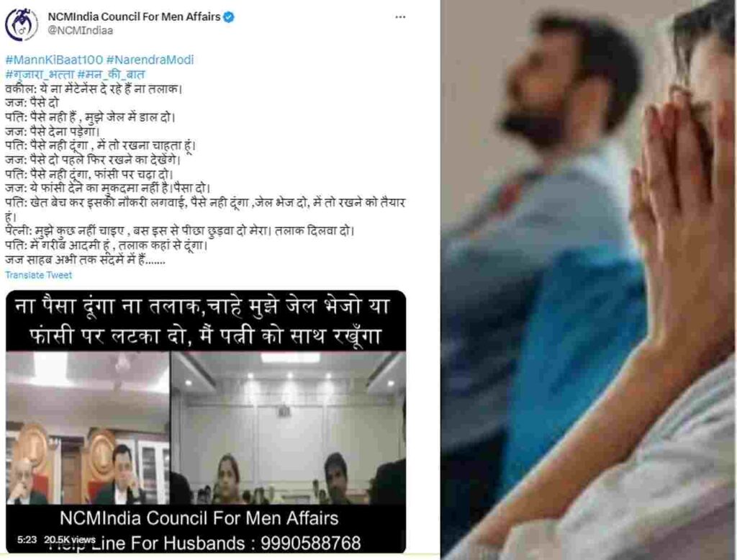Play the embedded courtroom video

[206, 422]
